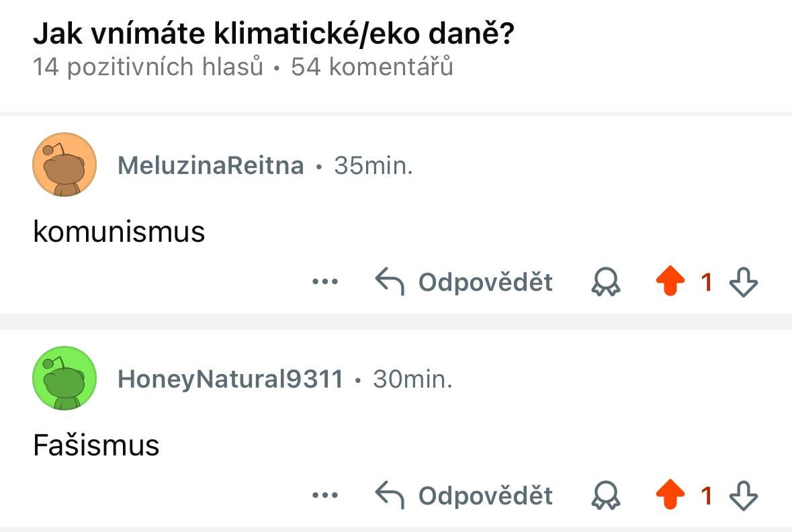Open the post titled Jak vnímáte klimatické/eko daně?
Viewport: 792px width, 532px height.
click(275, 30)
